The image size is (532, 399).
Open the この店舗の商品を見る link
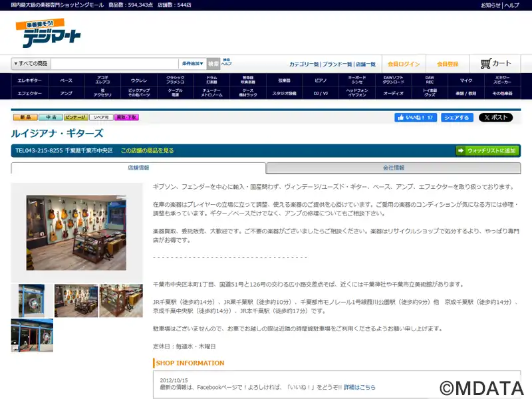click(147, 151)
